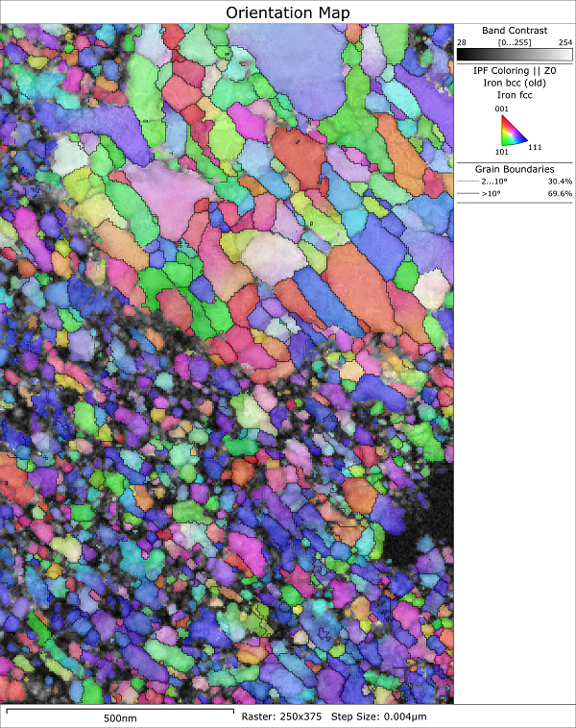Click the 69.6% high-angle boundary fraction
The width and height of the screenshot is (576, 728).
tap(559, 194)
